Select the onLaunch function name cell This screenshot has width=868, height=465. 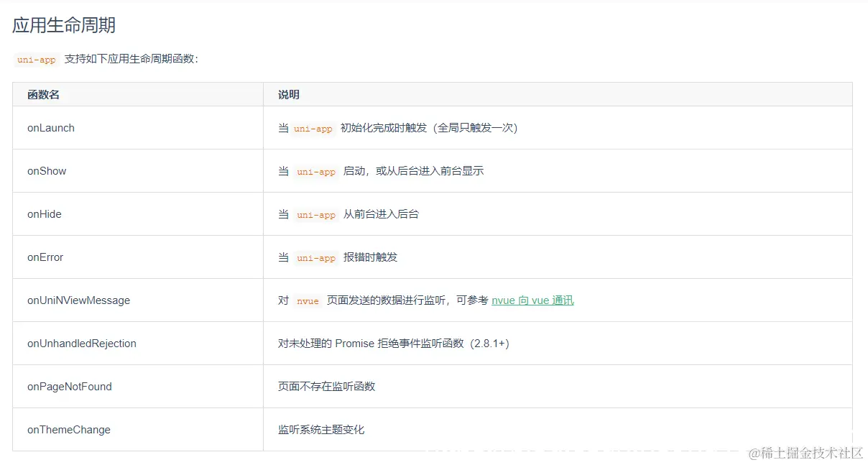[50, 127]
